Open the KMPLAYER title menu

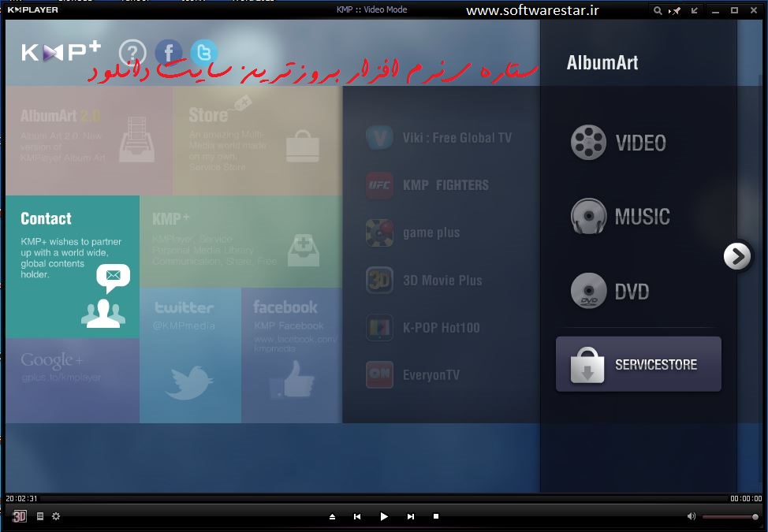pyautogui.click(x=32, y=9)
